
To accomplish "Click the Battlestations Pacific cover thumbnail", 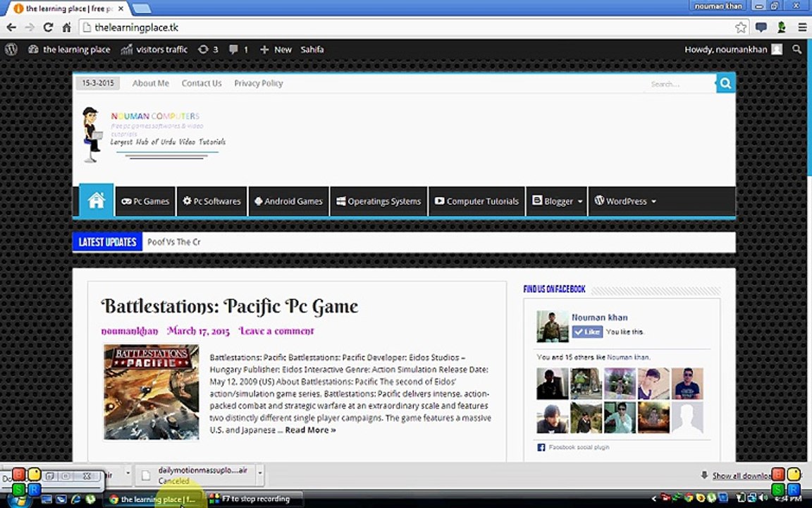I will click(x=152, y=392).
